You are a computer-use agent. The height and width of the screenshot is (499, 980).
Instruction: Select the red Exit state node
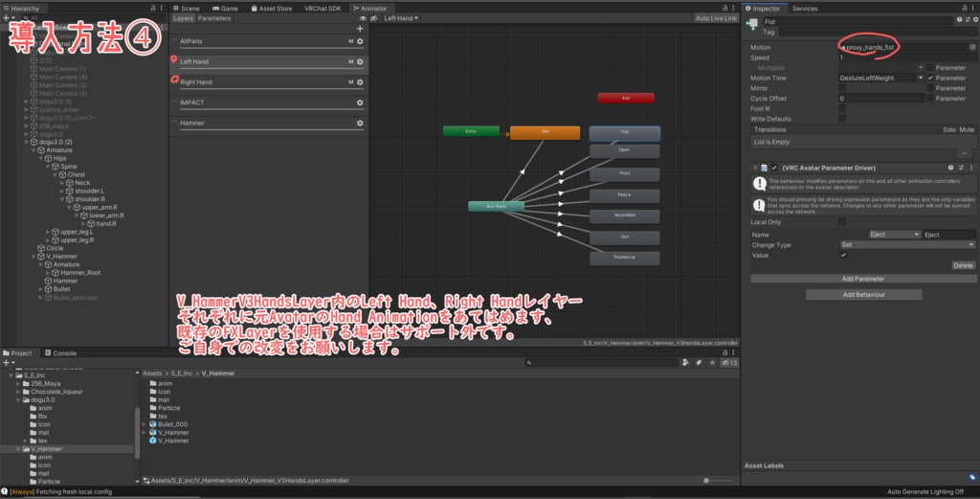(x=626, y=99)
